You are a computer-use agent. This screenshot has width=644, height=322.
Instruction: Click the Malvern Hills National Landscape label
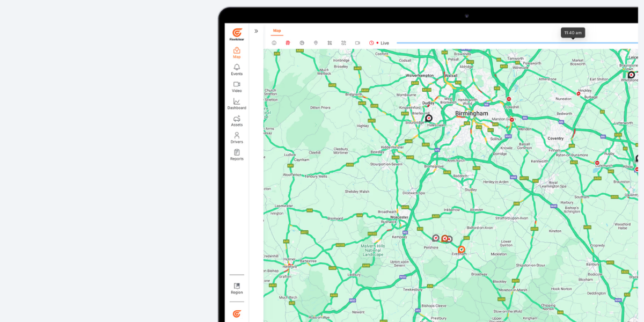point(374,250)
